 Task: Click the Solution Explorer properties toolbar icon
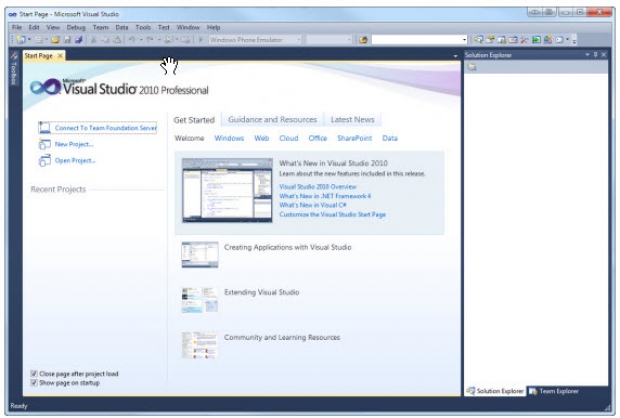click(x=472, y=67)
